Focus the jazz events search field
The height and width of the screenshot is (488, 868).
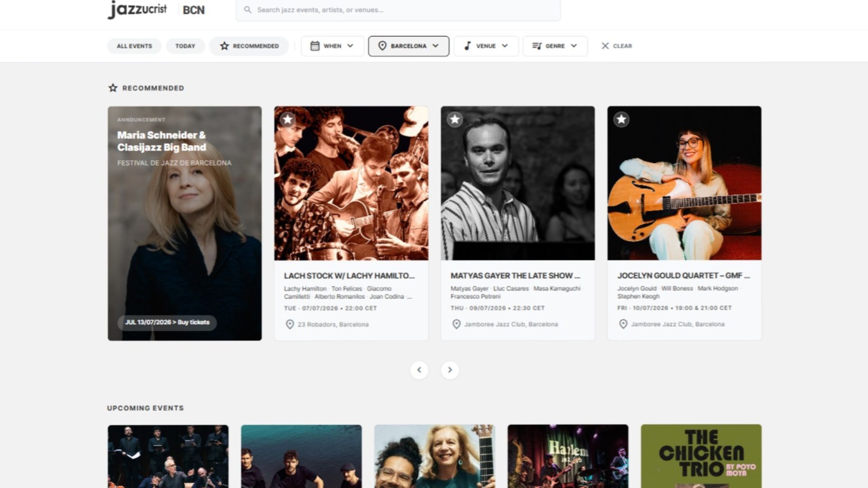coord(398,10)
